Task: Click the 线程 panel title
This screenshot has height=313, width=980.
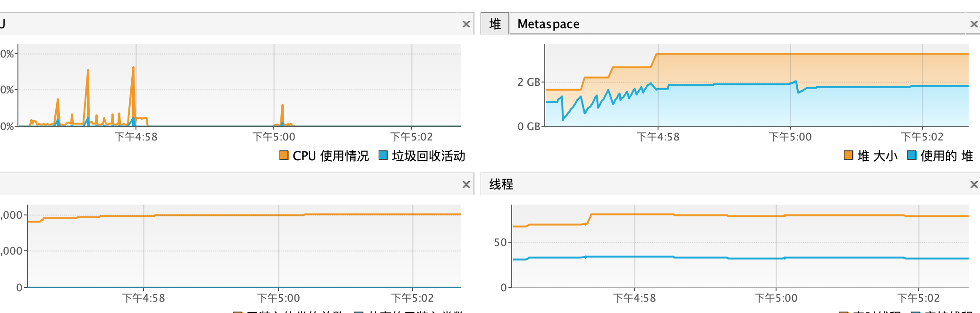Action: (501, 184)
